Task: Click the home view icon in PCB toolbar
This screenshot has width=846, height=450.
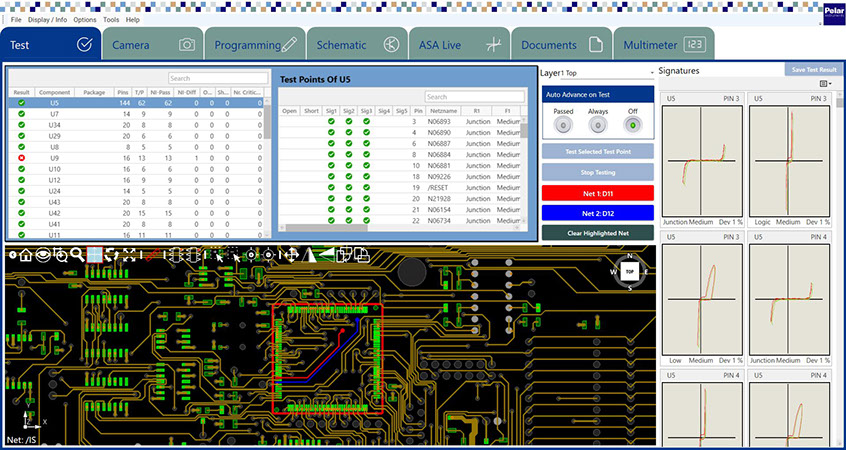Action: pos(27,255)
